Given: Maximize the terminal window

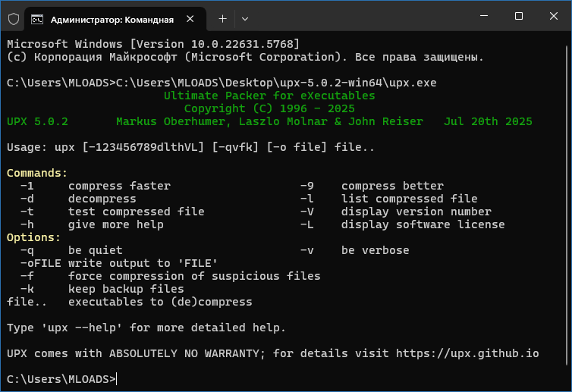Looking at the screenshot, I should pos(519,16).
